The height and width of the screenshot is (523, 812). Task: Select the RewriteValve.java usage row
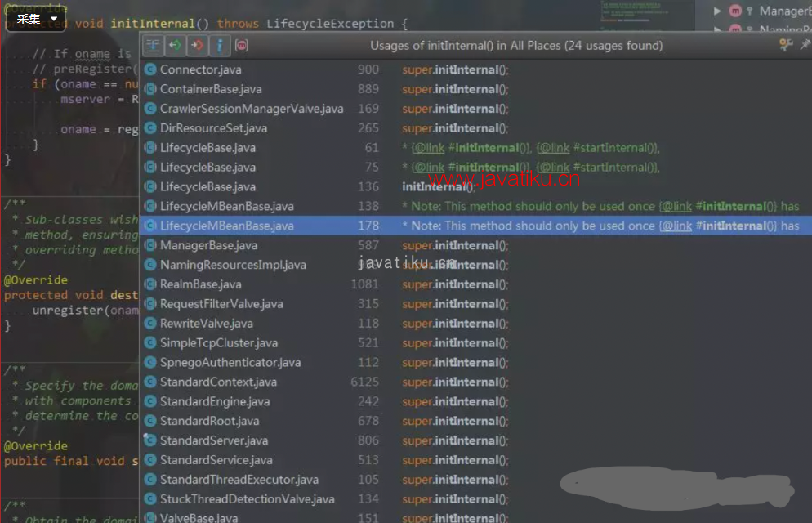(x=475, y=323)
